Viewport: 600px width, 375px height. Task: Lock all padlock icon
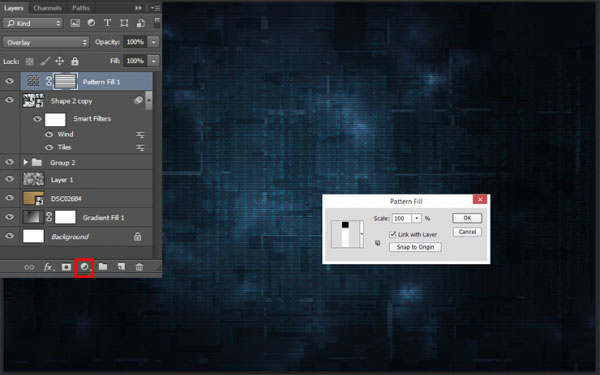coord(75,61)
